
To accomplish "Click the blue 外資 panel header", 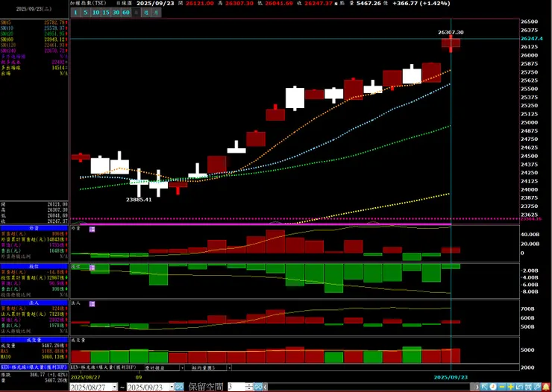I will (34, 228).
